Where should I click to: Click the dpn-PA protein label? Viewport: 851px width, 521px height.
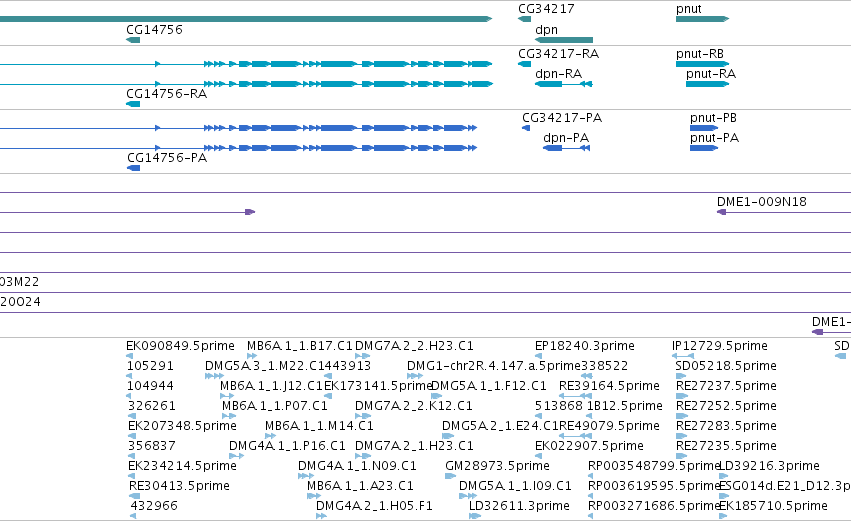coord(566,138)
